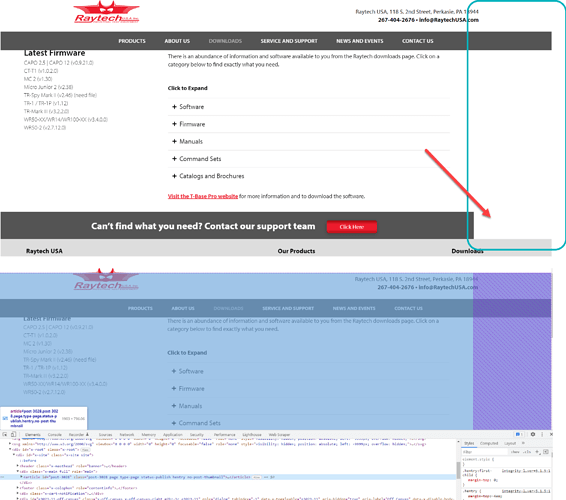
Task: Click the DevTools issues counter badge
Action: pos(519,434)
